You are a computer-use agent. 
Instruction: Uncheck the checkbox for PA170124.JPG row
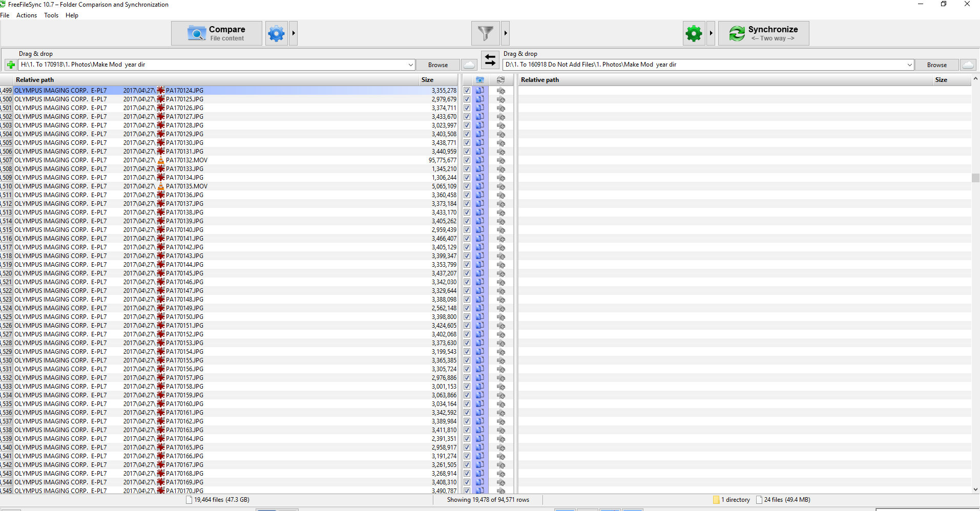(467, 91)
